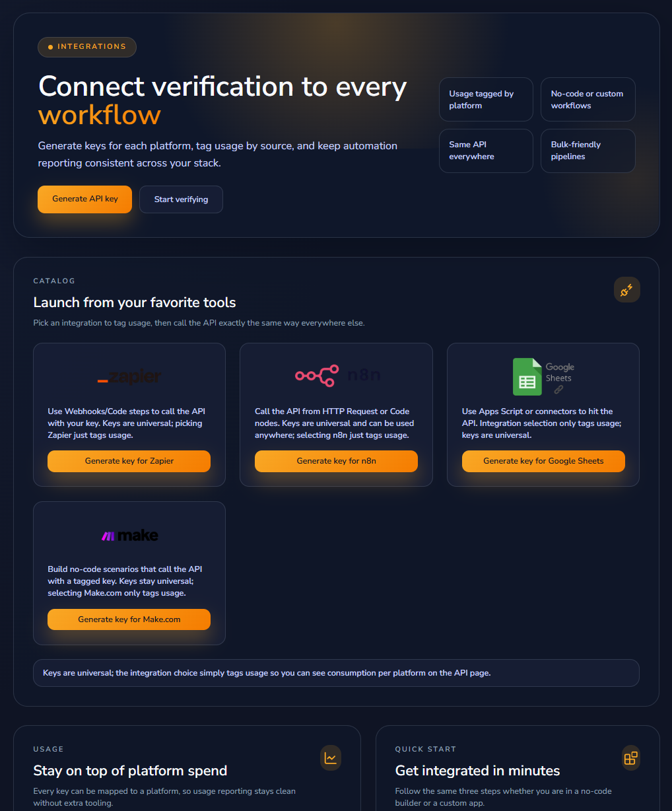Click the line chart icon in Usage section
The height and width of the screenshot is (811, 672).
coord(331,758)
